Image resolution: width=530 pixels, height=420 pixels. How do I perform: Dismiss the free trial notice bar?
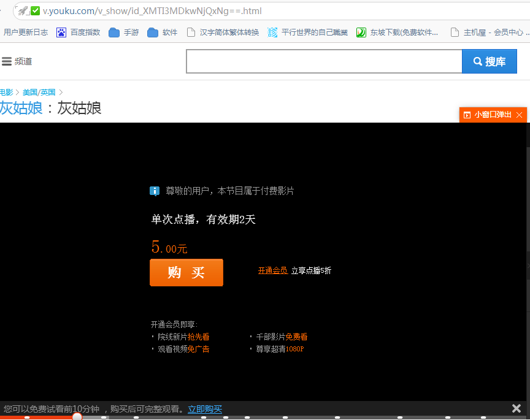point(516,408)
